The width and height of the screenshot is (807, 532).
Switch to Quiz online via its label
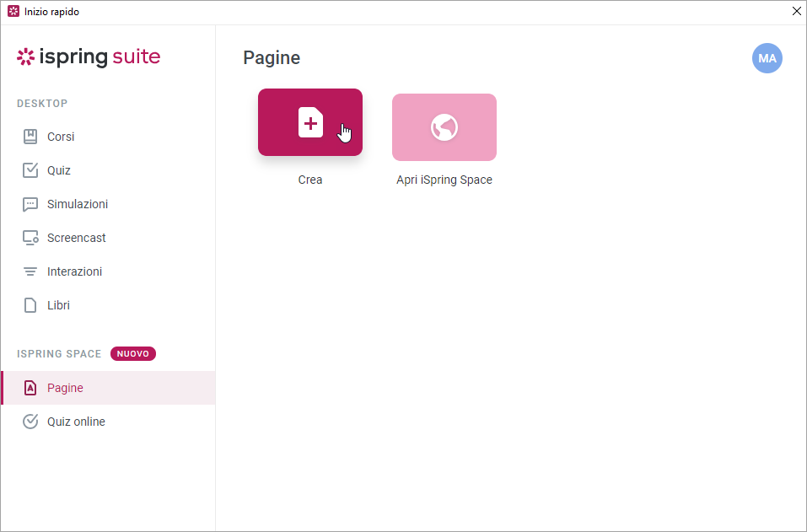click(x=76, y=422)
